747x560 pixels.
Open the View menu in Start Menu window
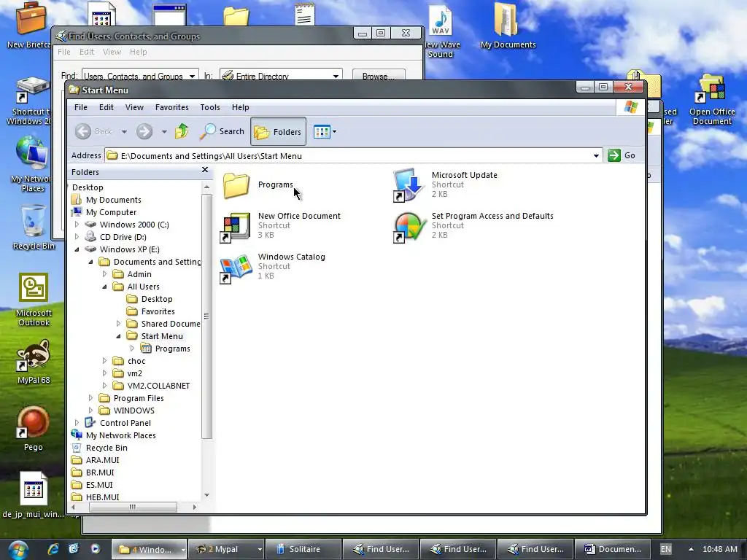(x=134, y=107)
